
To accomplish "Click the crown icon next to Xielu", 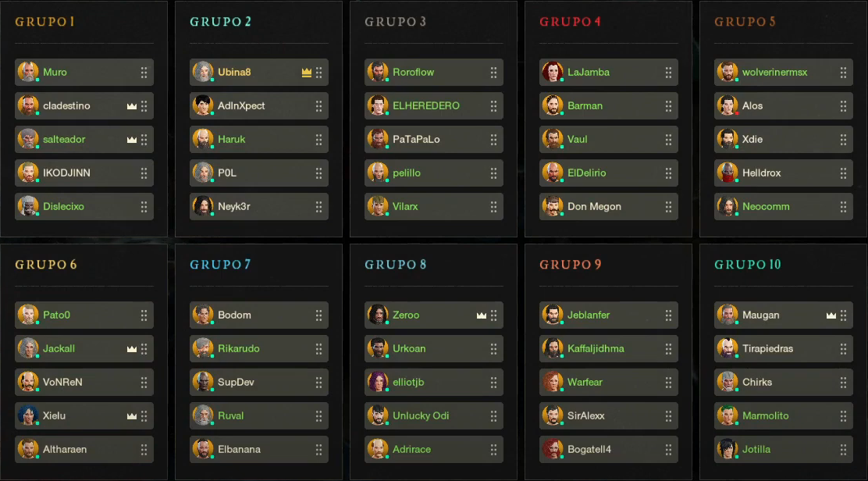I will coord(132,416).
